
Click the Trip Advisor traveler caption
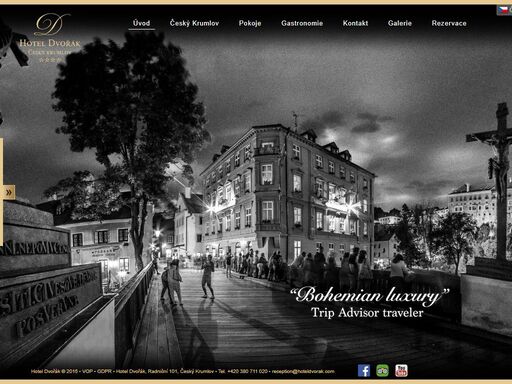click(367, 313)
